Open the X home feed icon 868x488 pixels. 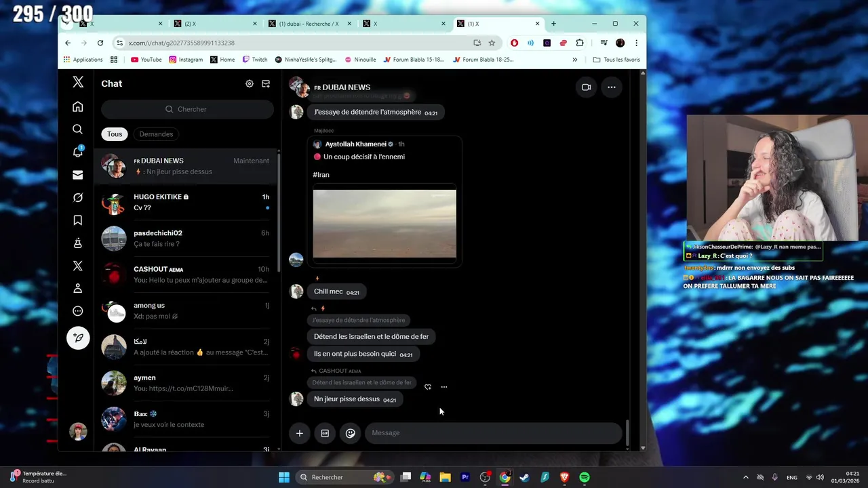tap(78, 106)
